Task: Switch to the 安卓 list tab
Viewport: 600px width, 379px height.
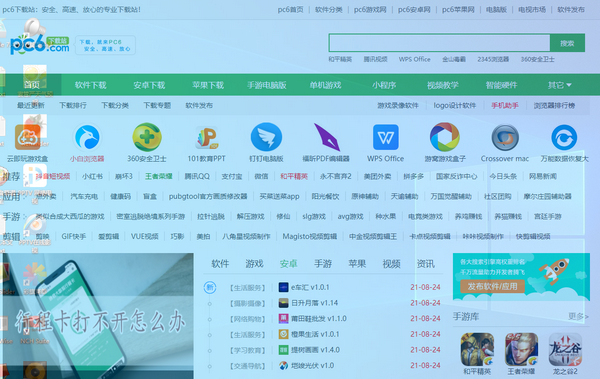Action: pyautogui.click(x=289, y=263)
